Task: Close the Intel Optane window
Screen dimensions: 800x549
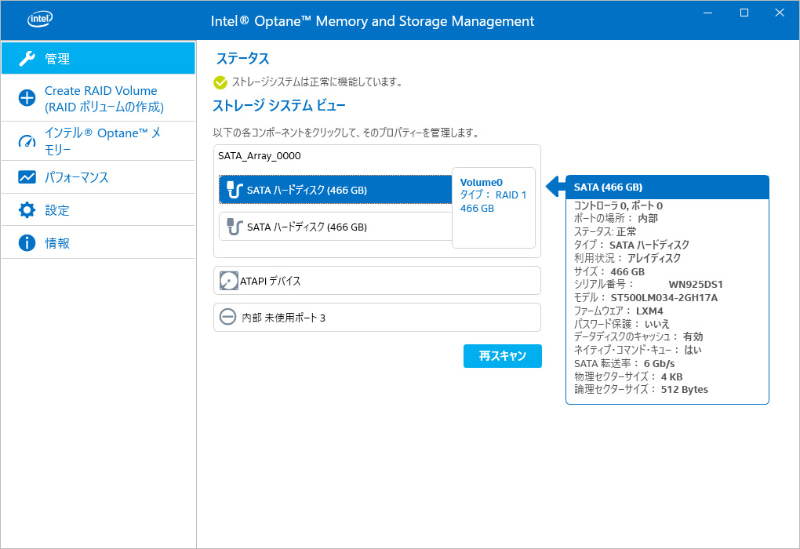Action: click(x=780, y=13)
